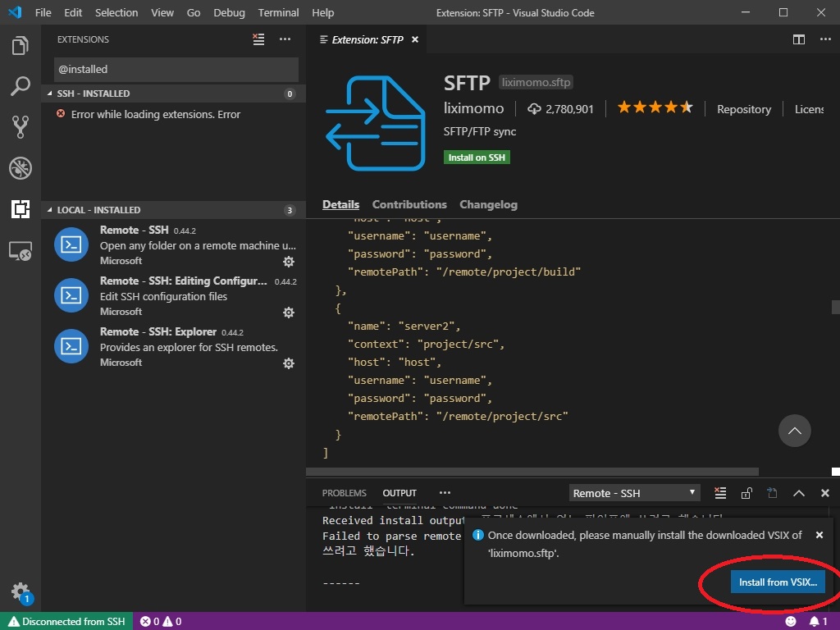Open gear menu for Remote - SSH: Editing Configuration
The image size is (840, 630).
pyautogui.click(x=289, y=313)
